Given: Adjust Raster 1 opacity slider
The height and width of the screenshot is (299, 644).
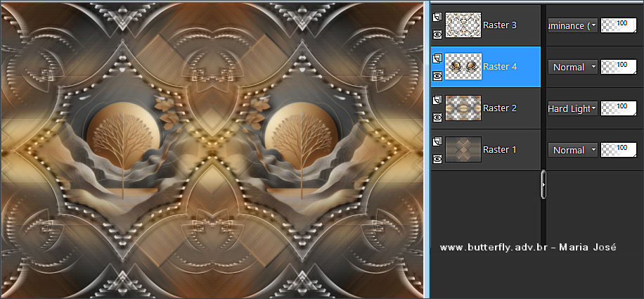Looking at the screenshot, I should point(619,150).
